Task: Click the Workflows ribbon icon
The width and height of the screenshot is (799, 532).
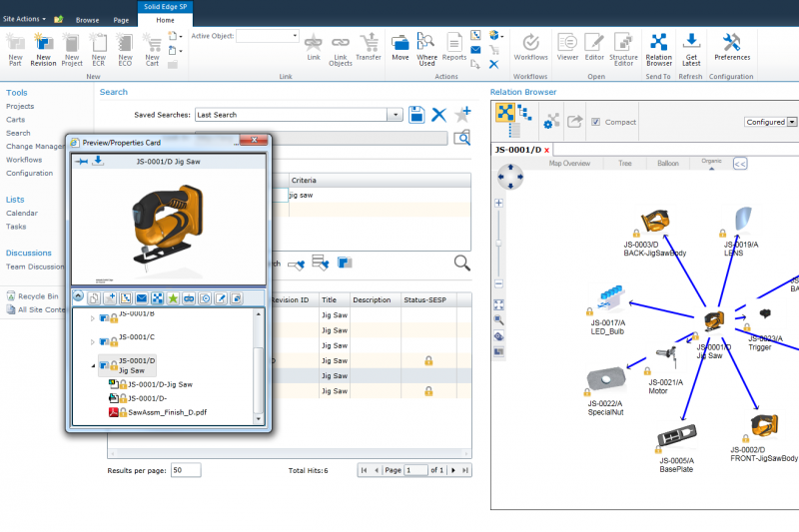Action: [x=530, y=47]
